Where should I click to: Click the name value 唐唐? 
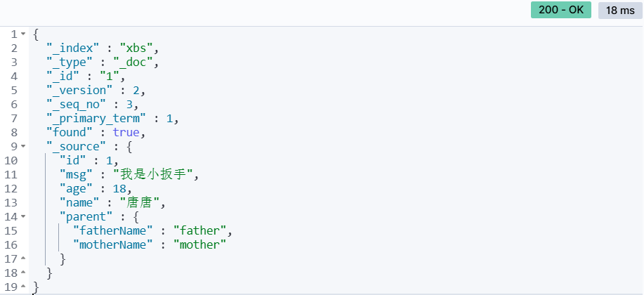[139, 202]
